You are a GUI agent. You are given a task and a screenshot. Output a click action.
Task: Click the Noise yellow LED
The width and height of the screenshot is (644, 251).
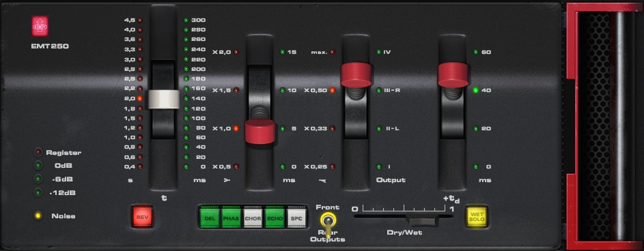(38, 216)
